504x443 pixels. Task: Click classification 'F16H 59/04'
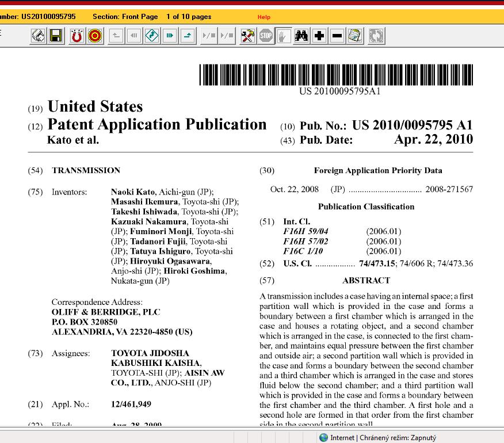(306, 231)
